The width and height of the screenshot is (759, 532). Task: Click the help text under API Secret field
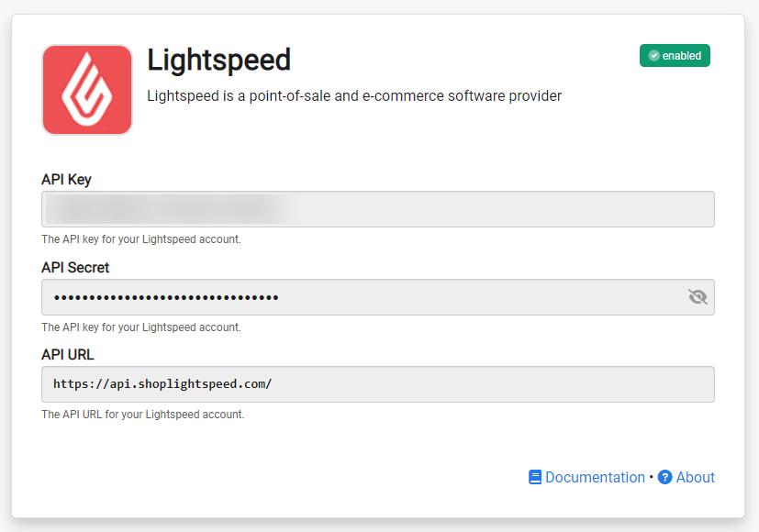tap(141, 327)
